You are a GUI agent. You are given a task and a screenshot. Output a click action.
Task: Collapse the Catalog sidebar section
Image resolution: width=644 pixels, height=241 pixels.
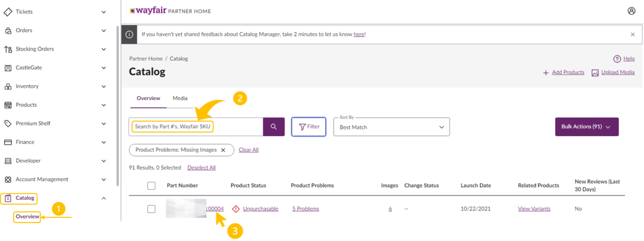pos(104,198)
